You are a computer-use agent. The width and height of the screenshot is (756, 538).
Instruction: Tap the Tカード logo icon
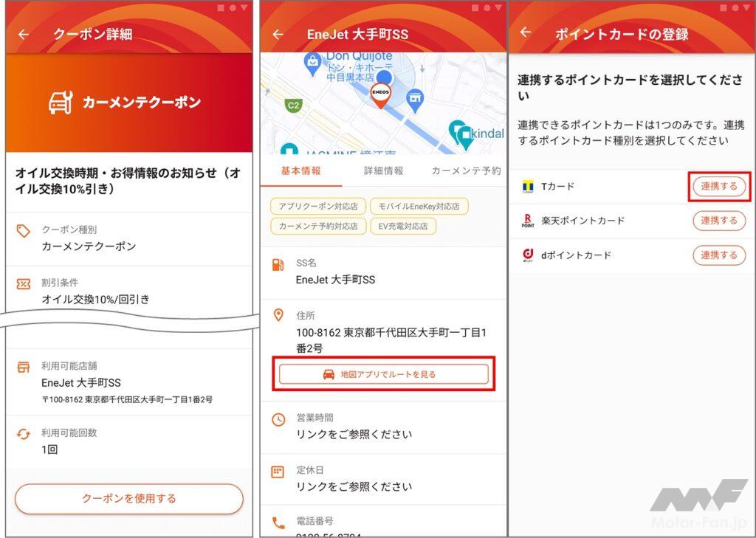[x=528, y=187]
